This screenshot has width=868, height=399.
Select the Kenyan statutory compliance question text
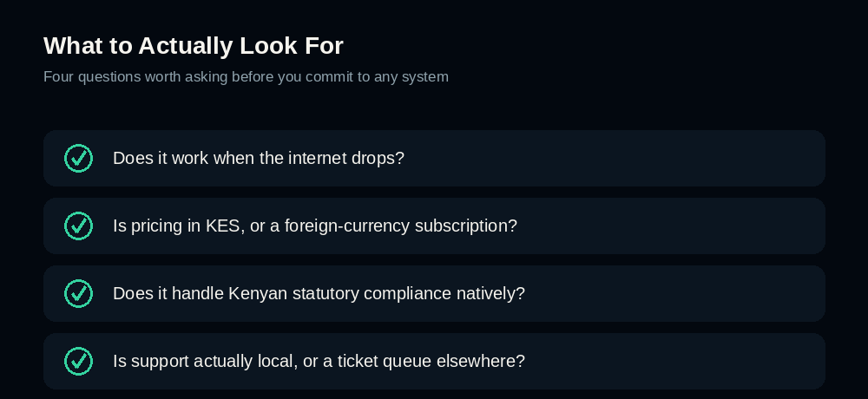click(x=319, y=293)
